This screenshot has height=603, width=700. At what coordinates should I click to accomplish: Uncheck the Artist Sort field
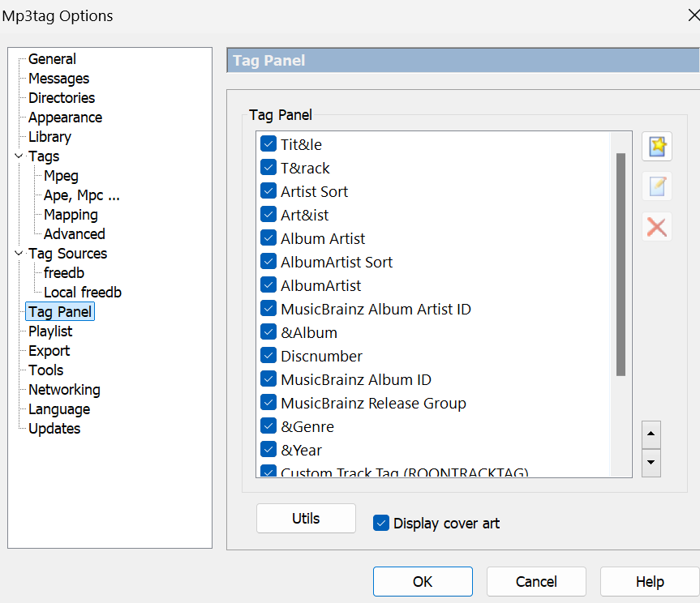coord(268,191)
